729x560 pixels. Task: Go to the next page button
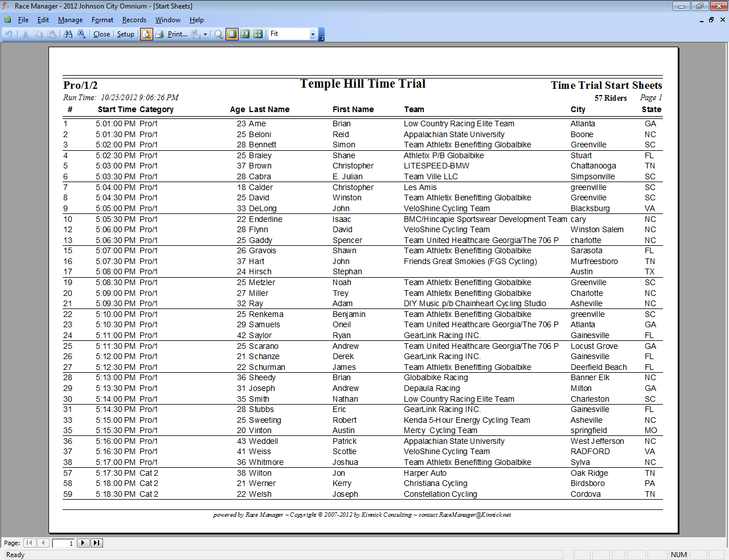tap(83, 543)
